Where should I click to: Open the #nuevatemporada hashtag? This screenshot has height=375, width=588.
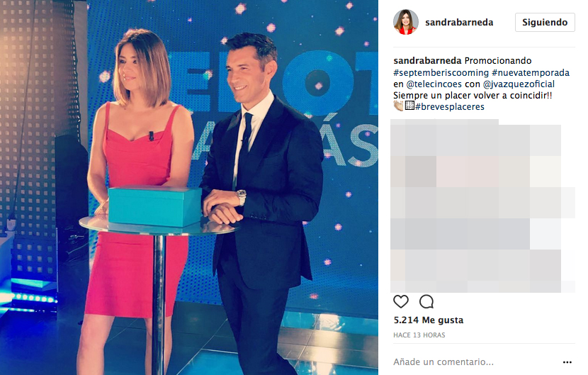[x=531, y=72]
